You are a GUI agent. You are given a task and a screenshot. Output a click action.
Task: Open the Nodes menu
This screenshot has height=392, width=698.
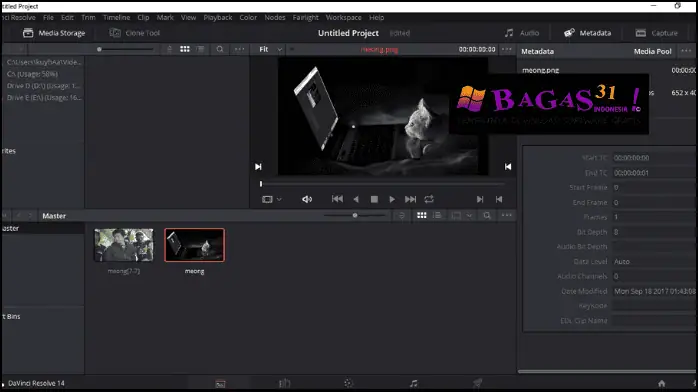(x=275, y=17)
